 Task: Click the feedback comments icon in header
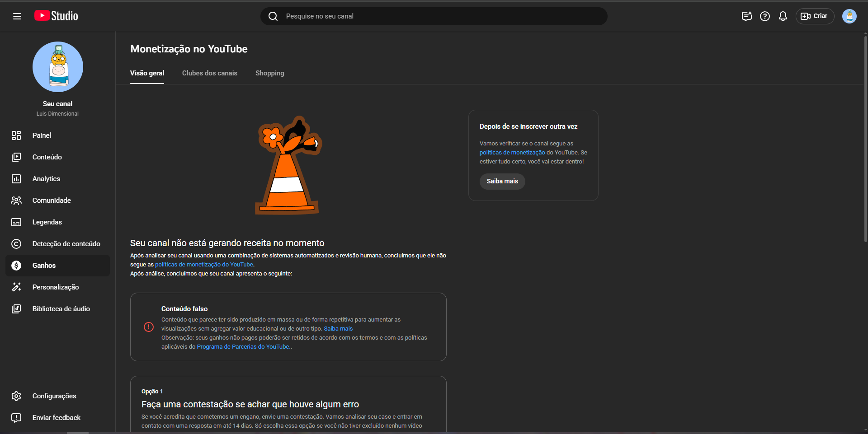746,16
